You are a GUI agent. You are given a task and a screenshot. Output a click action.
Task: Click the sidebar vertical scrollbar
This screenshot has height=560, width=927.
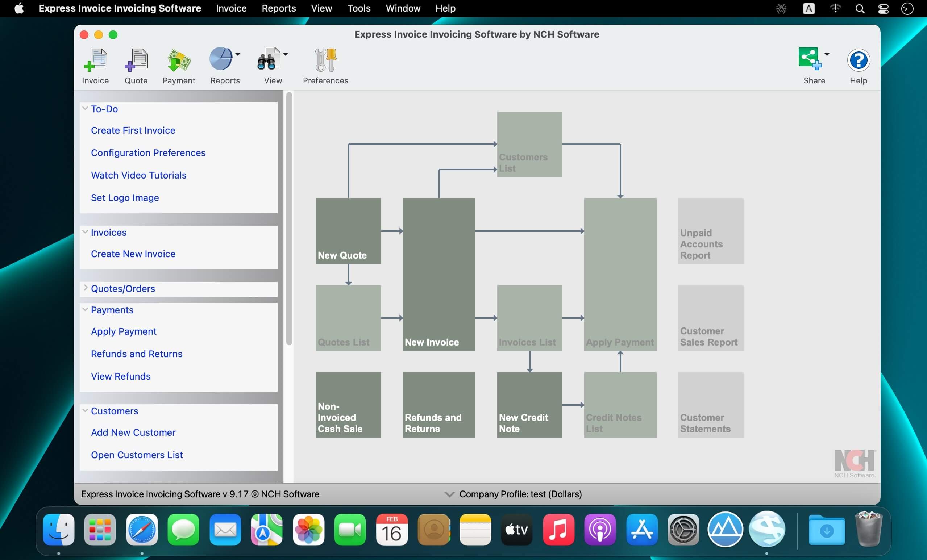tap(289, 218)
